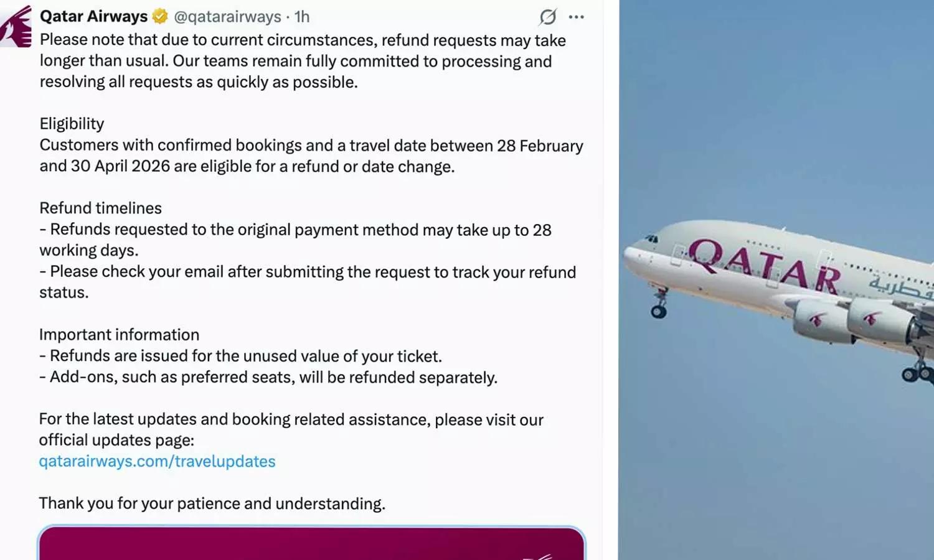This screenshot has height=560, width=934.
Task: Click the "Eligibility" heading in the post
Action: coord(72,124)
